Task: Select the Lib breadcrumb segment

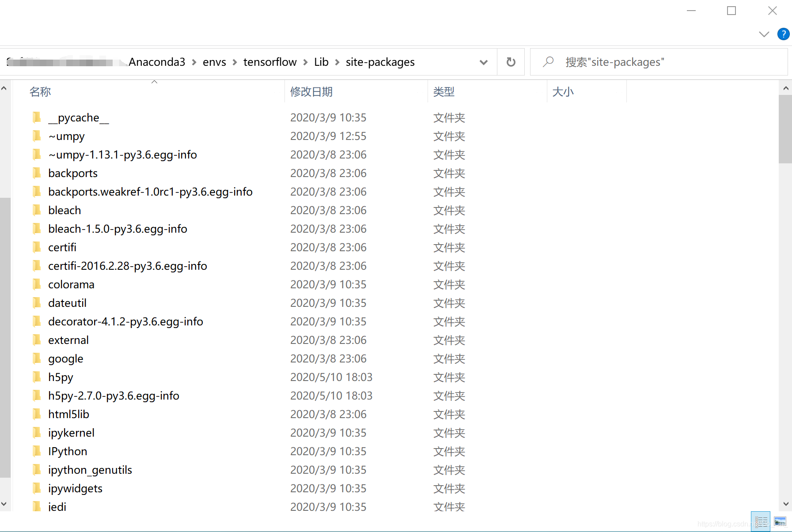Action: tap(321, 62)
